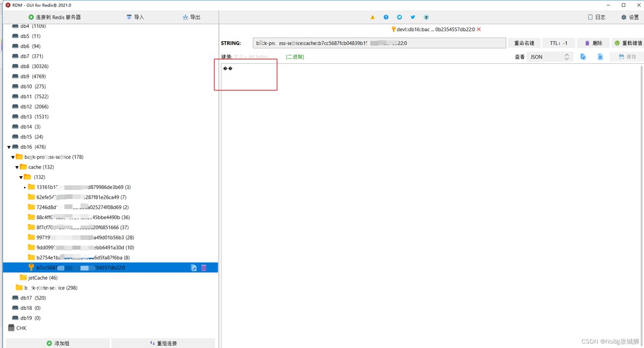Collapse the unnamed (132) folder arrow
The width and height of the screenshot is (644, 348).
pyautogui.click(x=21, y=177)
